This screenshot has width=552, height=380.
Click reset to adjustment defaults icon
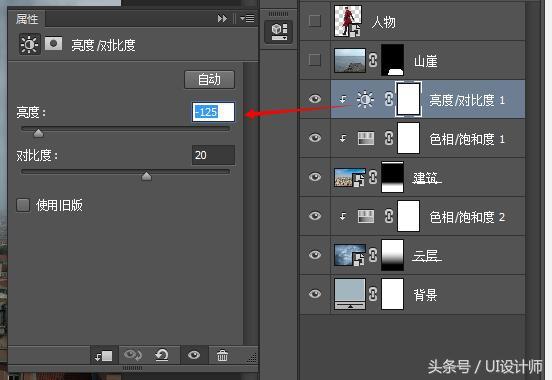[x=162, y=355]
